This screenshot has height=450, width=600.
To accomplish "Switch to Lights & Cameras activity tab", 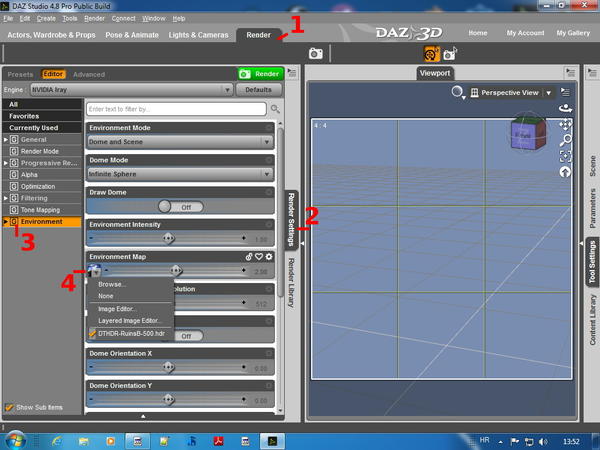I will pyautogui.click(x=198, y=35).
